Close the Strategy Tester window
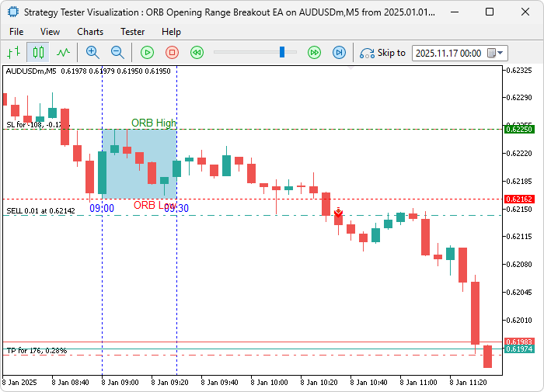Screen dimensions: 544x392 tap(525, 12)
